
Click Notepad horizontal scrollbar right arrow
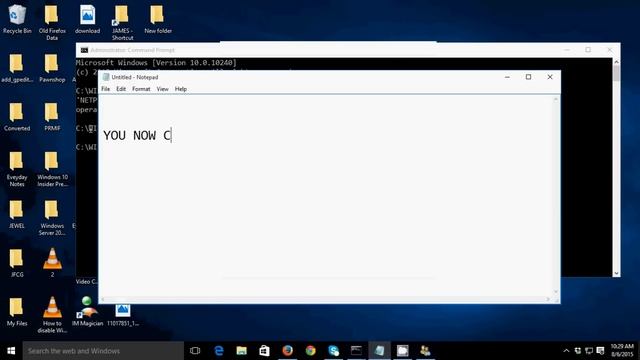(548, 299)
